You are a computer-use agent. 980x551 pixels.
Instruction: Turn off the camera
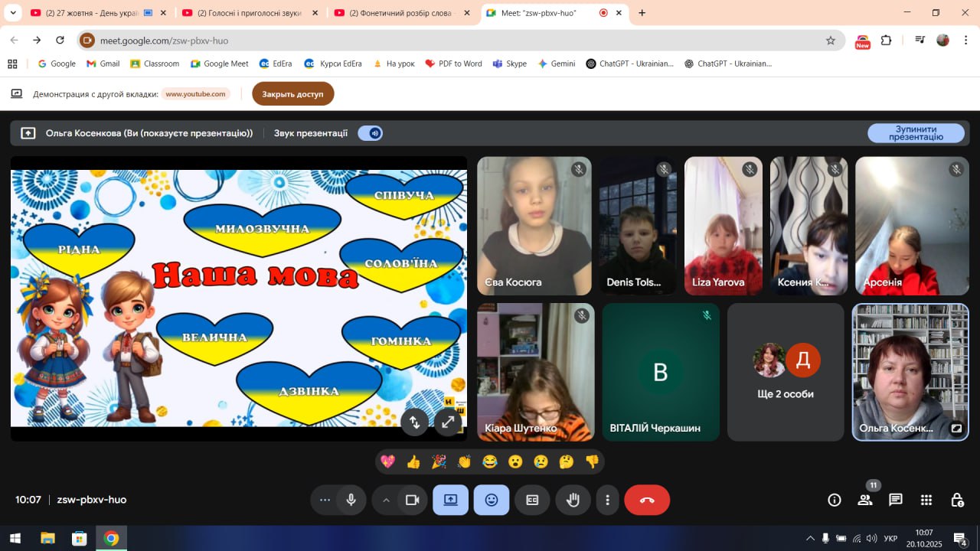coord(412,500)
